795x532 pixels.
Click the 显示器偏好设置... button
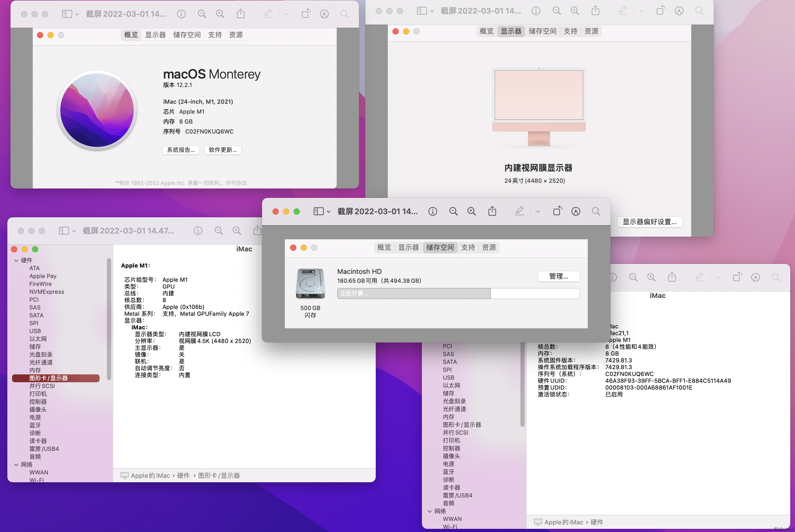point(649,222)
